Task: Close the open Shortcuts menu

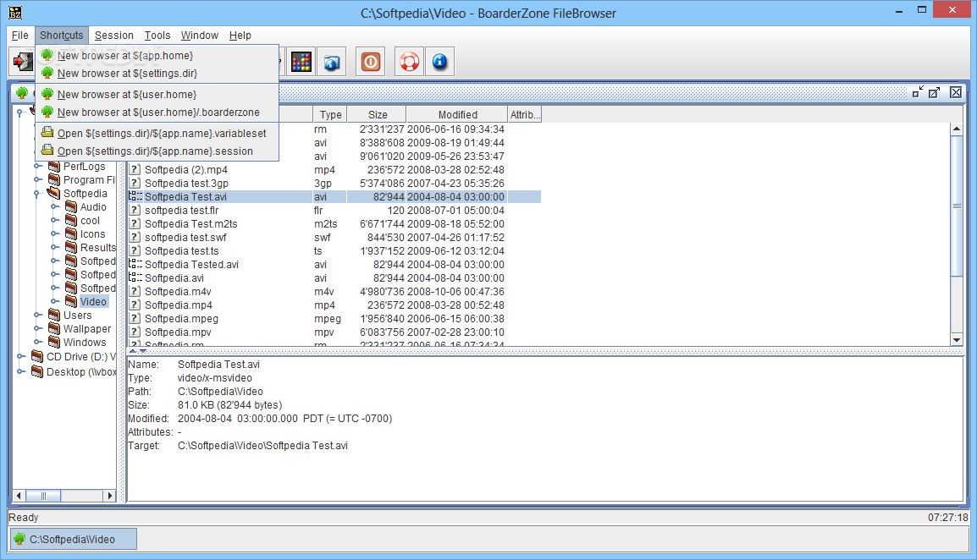Action: click(61, 36)
